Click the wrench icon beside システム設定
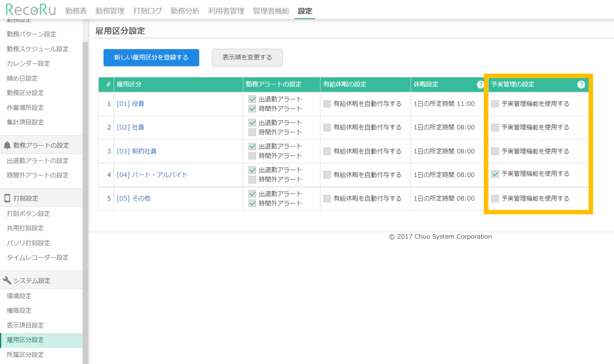The image size is (614, 364). [x=7, y=280]
